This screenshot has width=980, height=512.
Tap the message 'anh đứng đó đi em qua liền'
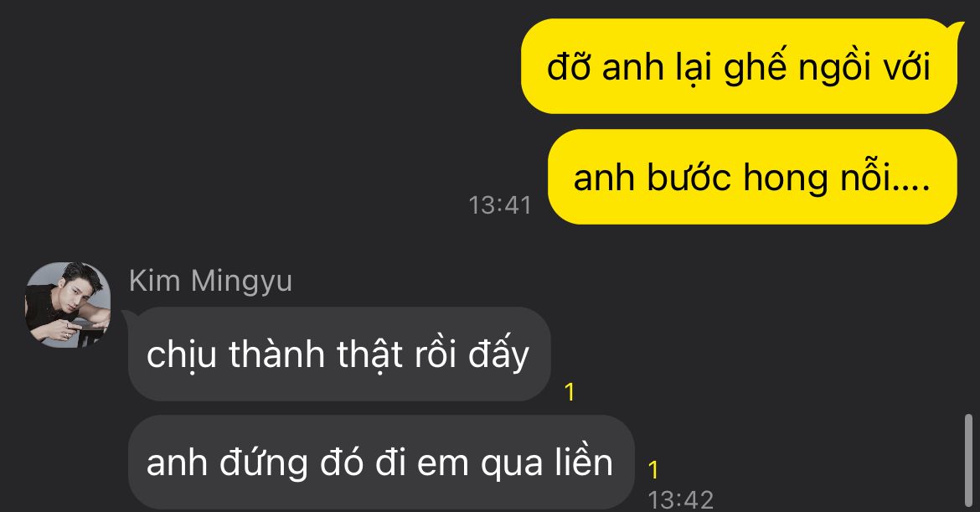(380, 463)
